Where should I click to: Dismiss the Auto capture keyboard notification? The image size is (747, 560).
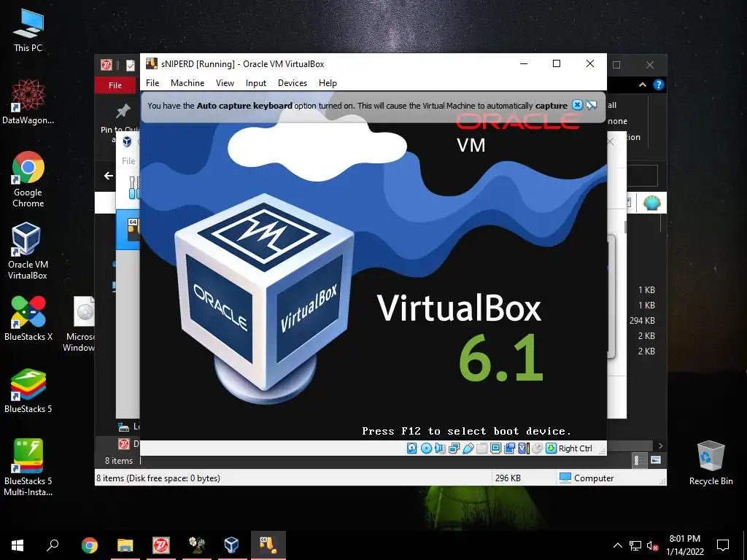coord(577,105)
